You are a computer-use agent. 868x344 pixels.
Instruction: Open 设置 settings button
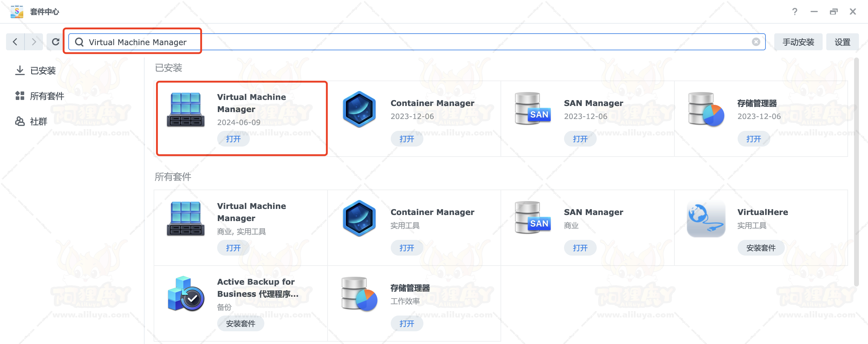pos(842,42)
